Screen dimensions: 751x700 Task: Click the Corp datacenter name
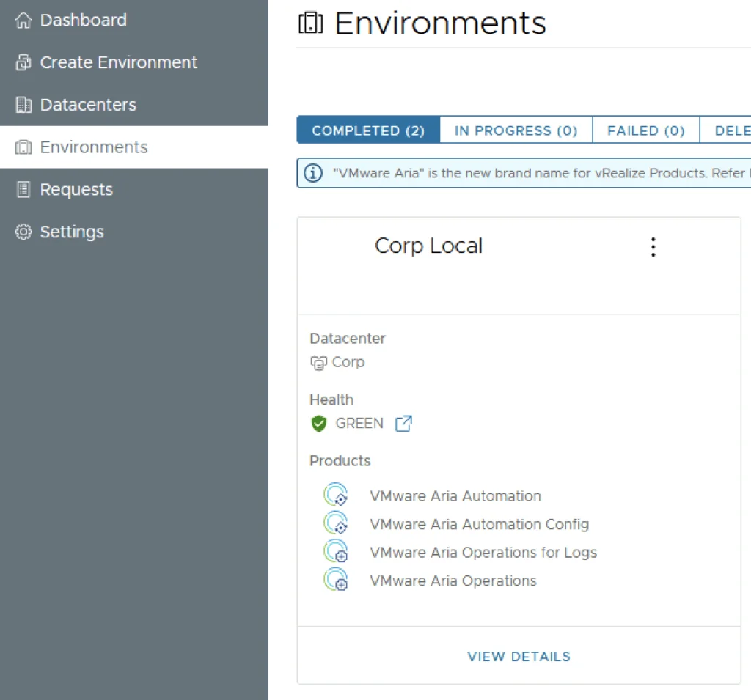tap(348, 362)
